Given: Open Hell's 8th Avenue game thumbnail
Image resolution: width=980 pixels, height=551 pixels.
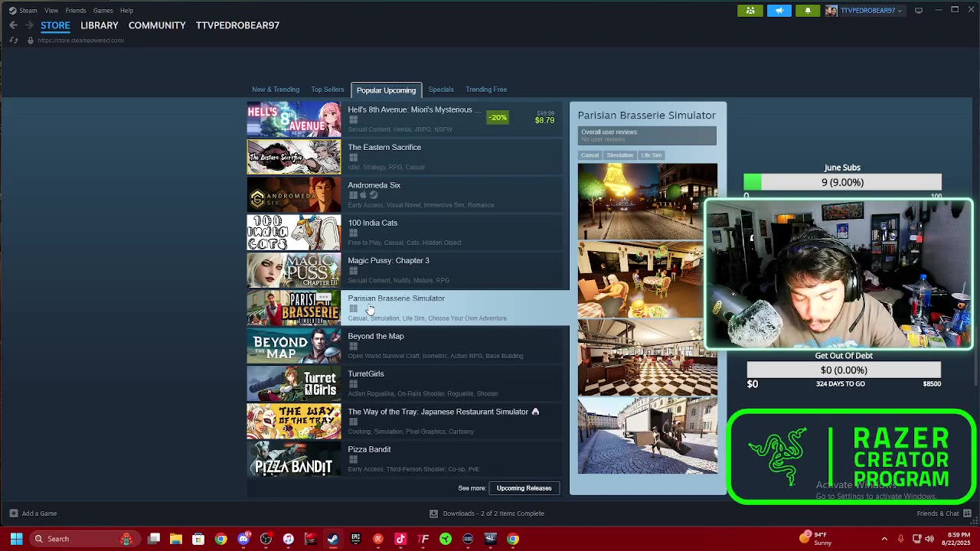Looking at the screenshot, I should pos(294,119).
